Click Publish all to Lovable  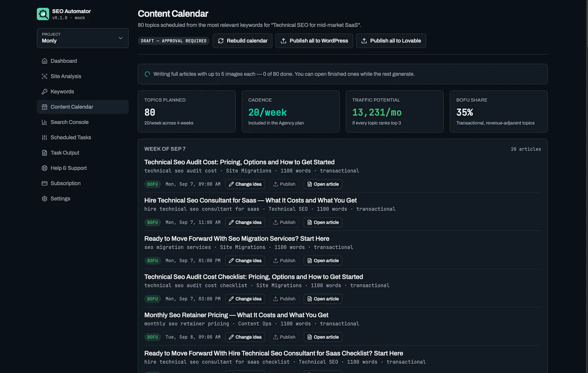391,41
